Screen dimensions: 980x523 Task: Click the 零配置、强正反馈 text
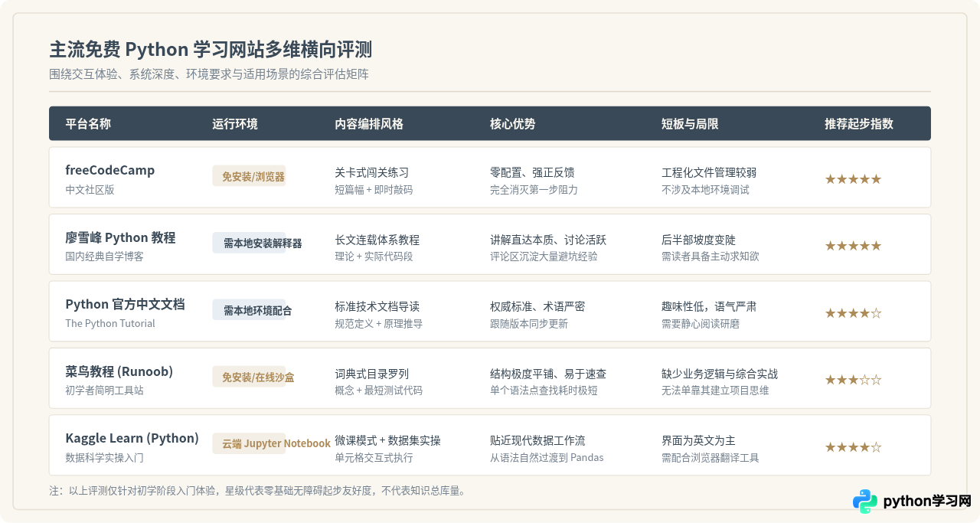[x=532, y=172]
